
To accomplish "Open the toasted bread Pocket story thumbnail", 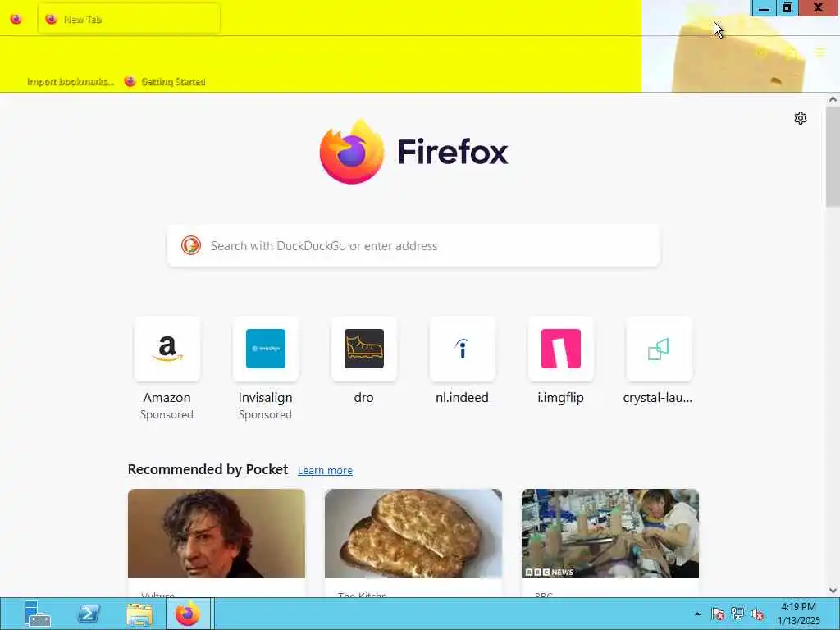I will coord(413,533).
